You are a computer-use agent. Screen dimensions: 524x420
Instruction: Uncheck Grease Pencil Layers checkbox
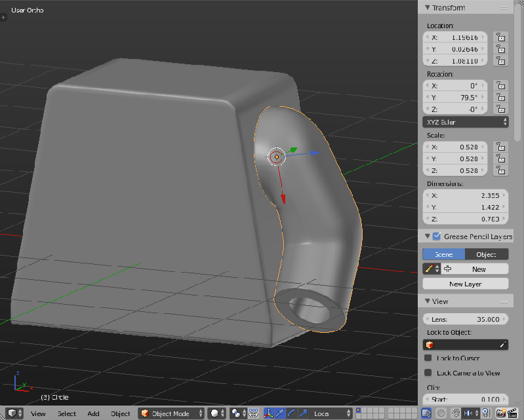(436, 237)
